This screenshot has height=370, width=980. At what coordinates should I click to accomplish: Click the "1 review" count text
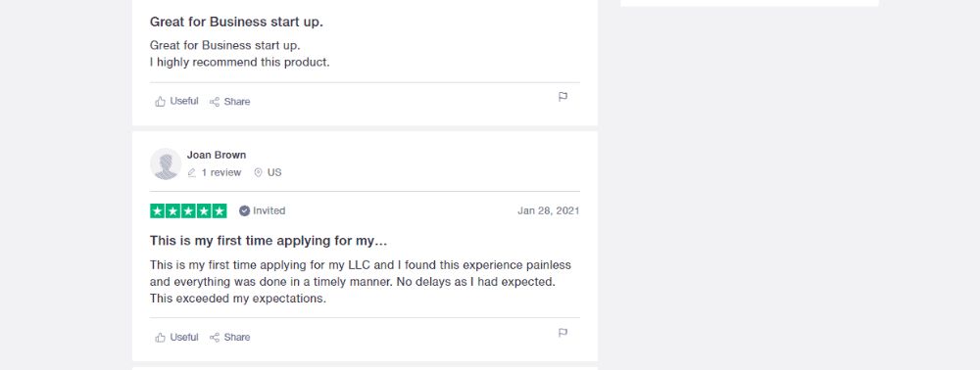[221, 173]
